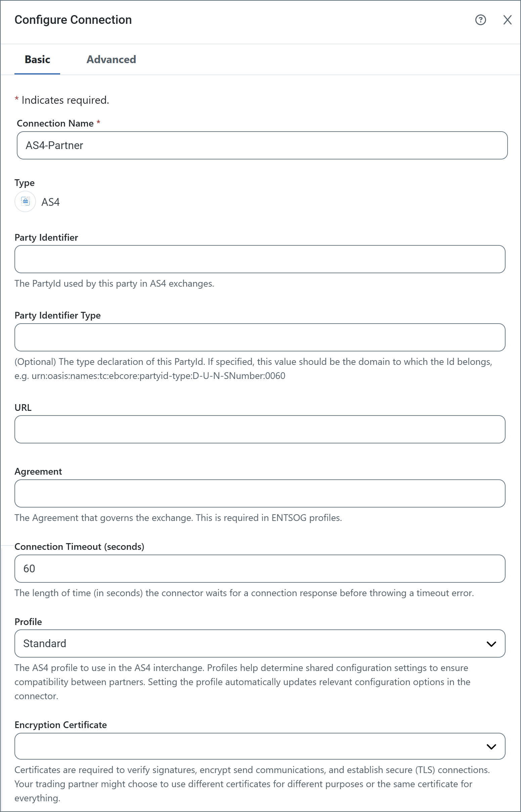Viewport: 521px width, 812px height.
Task: Close the Configure Connection dialog
Action: [507, 20]
